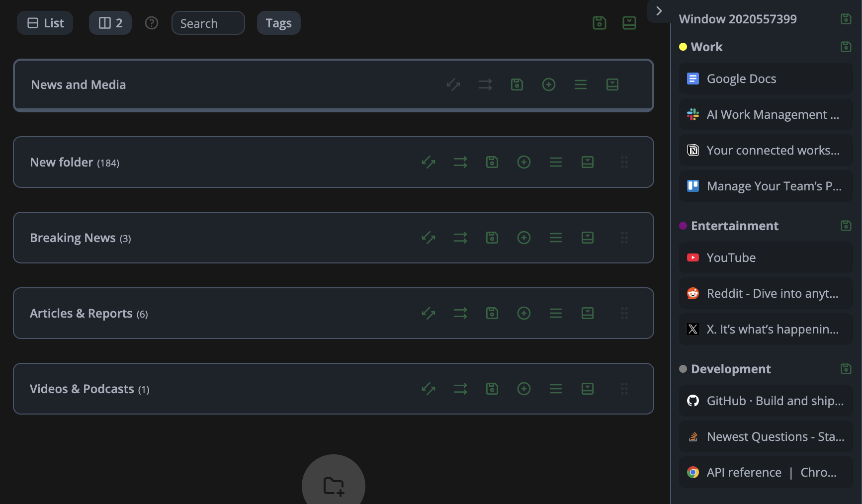Expand the hamburger menu on New folder
The image size is (862, 504).
[555, 162]
